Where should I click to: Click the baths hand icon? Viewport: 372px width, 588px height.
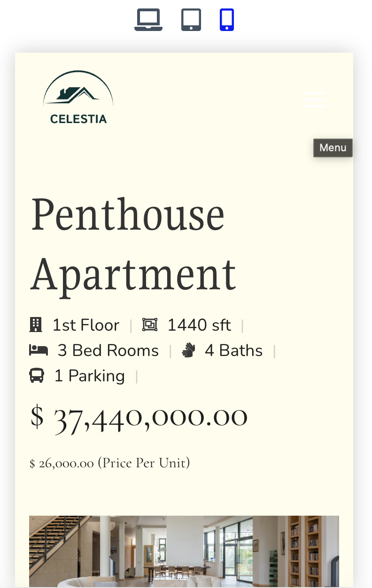[x=189, y=350]
